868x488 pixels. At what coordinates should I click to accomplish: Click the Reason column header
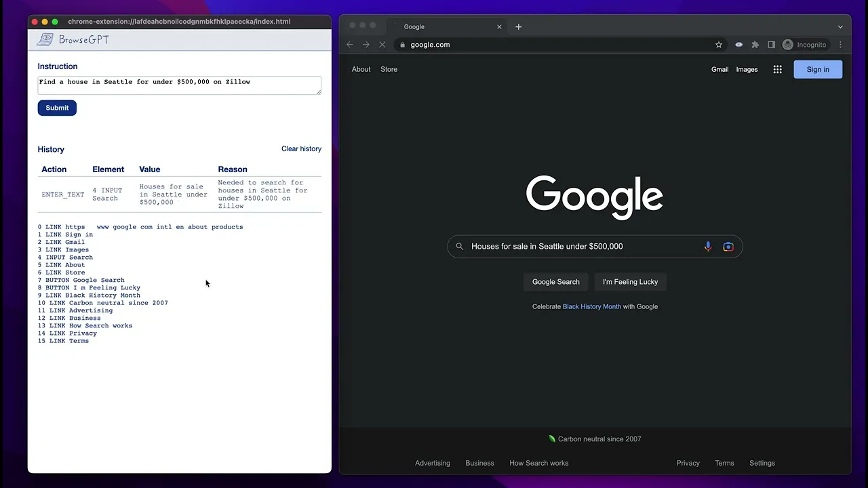pos(233,169)
